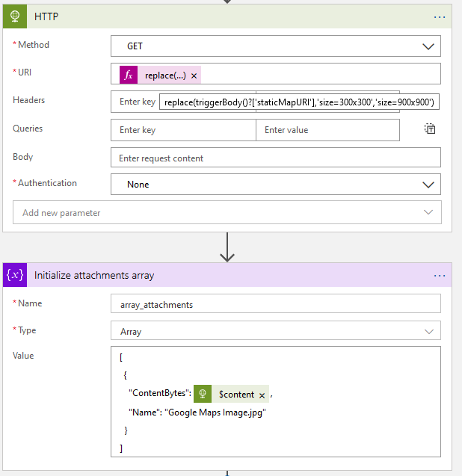Click the Name field array_attachments

(275, 304)
